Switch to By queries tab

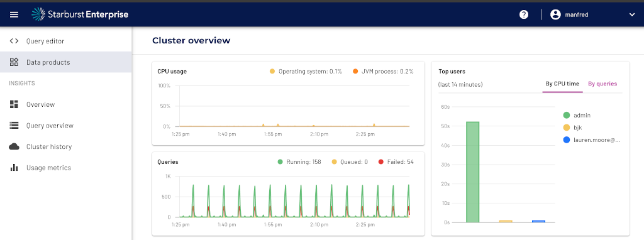pyautogui.click(x=602, y=84)
